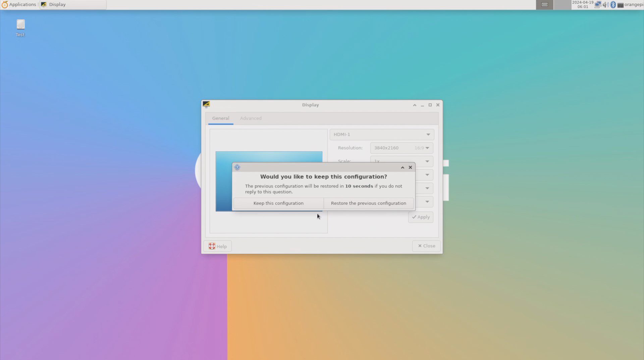Click the confirmation dialog question icon
644x360 pixels.
(x=237, y=167)
